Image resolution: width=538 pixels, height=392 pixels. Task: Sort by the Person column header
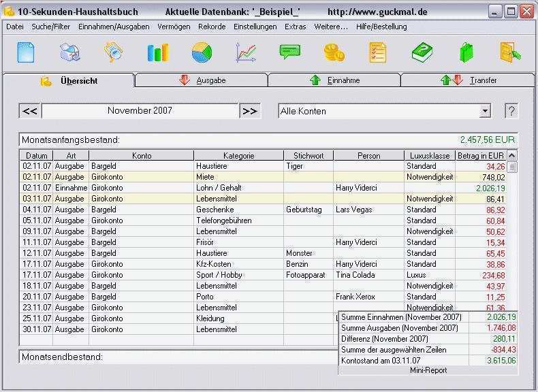pyautogui.click(x=369, y=156)
